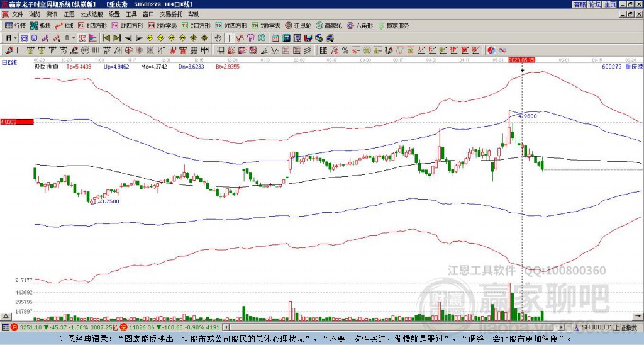Select the red fan lines tool
This screenshot has height=345, width=644.
tap(231, 50)
